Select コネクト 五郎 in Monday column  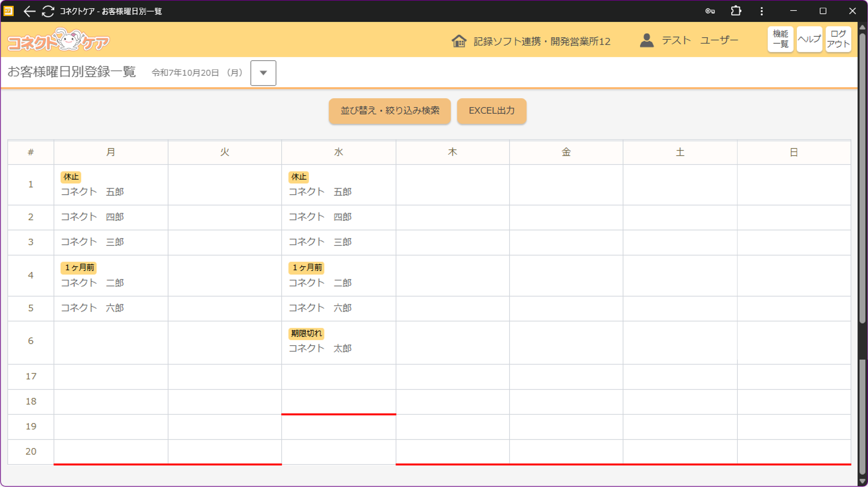pyautogui.click(x=92, y=192)
